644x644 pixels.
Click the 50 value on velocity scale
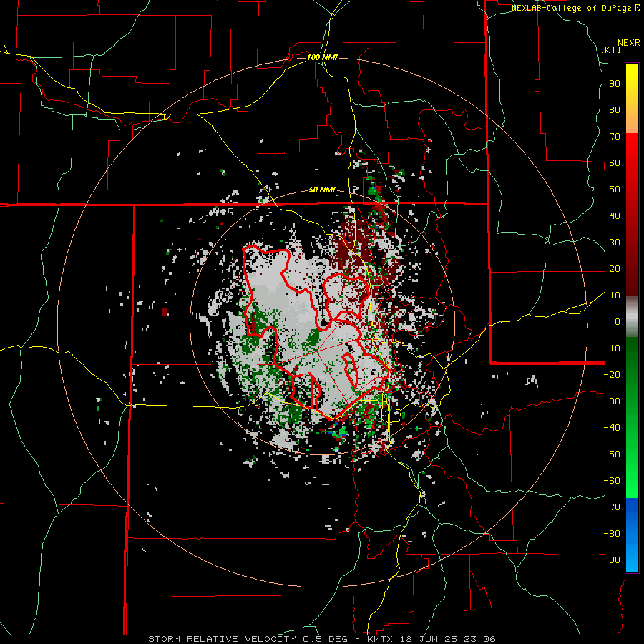coord(615,190)
